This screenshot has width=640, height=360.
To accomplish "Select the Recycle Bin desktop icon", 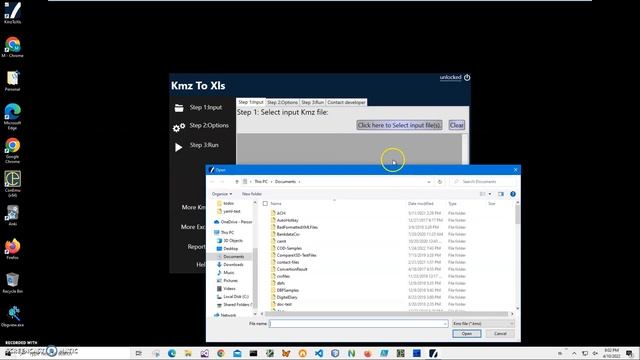I will click(x=13, y=283).
